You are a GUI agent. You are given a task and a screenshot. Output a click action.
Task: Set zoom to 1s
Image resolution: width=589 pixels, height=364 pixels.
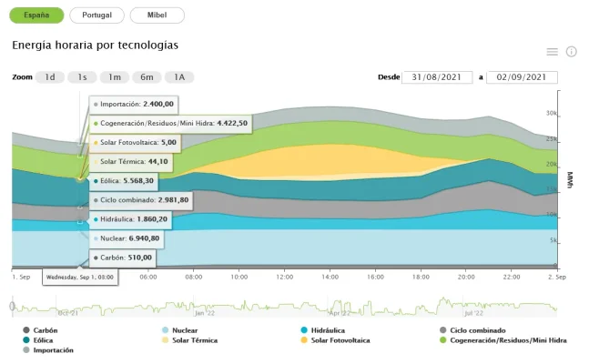click(82, 77)
